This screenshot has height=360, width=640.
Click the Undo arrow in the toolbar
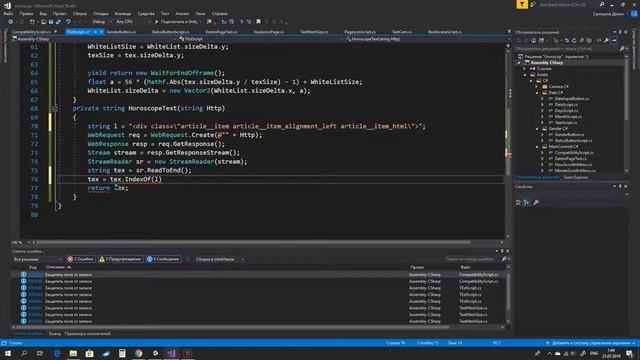coord(69,22)
